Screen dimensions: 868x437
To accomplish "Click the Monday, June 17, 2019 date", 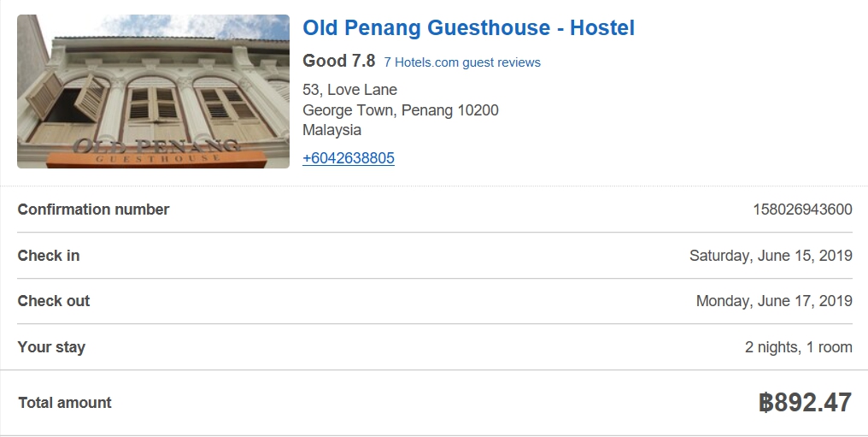I will (x=774, y=301).
